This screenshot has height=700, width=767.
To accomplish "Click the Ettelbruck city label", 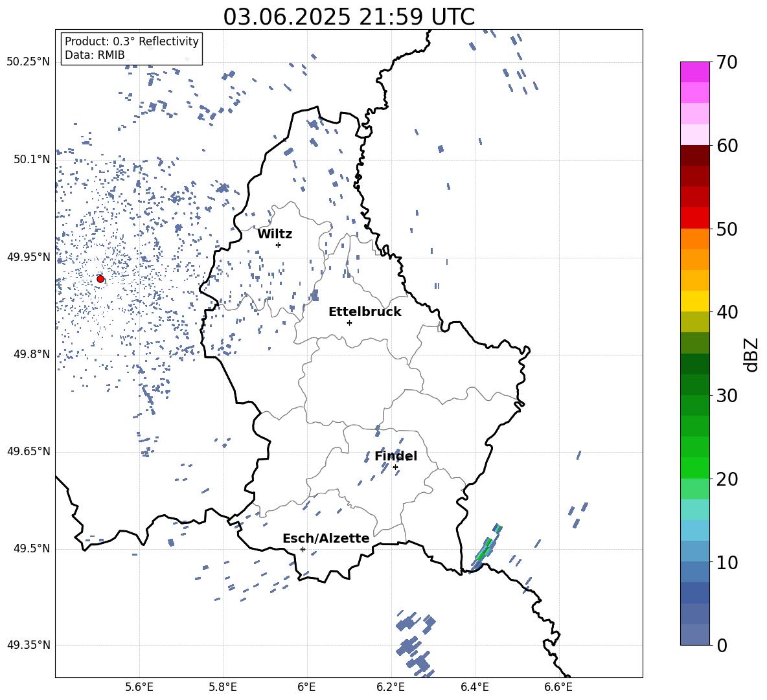I will click(x=365, y=312).
